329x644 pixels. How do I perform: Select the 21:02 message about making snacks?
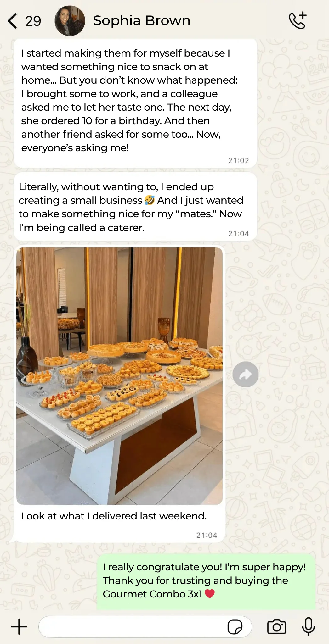tap(135, 103)
